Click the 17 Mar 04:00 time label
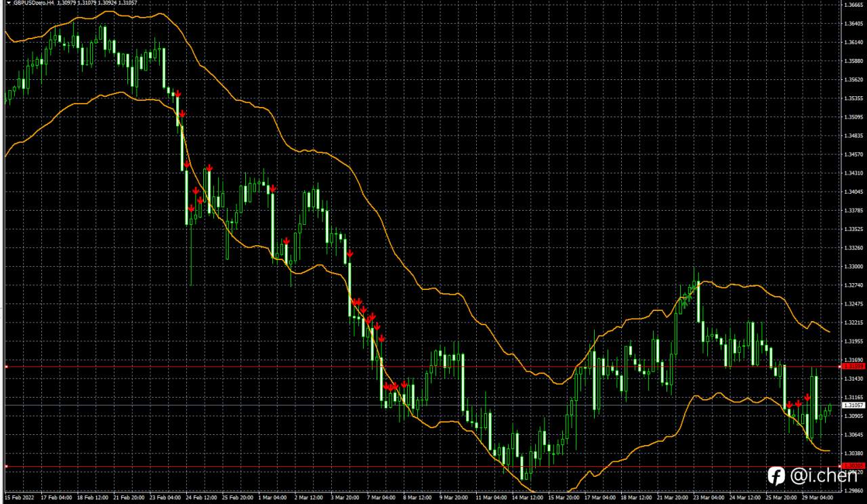 coord(600,498)
